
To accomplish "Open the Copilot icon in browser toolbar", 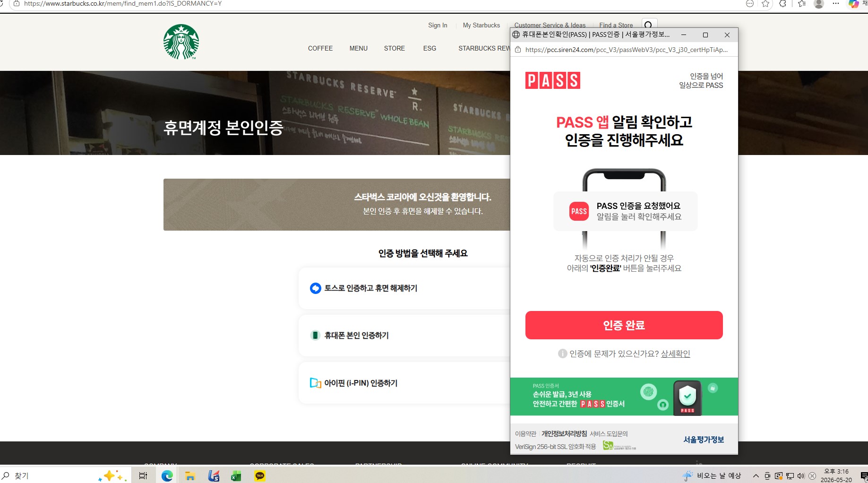I will click(x=853, y=4).
